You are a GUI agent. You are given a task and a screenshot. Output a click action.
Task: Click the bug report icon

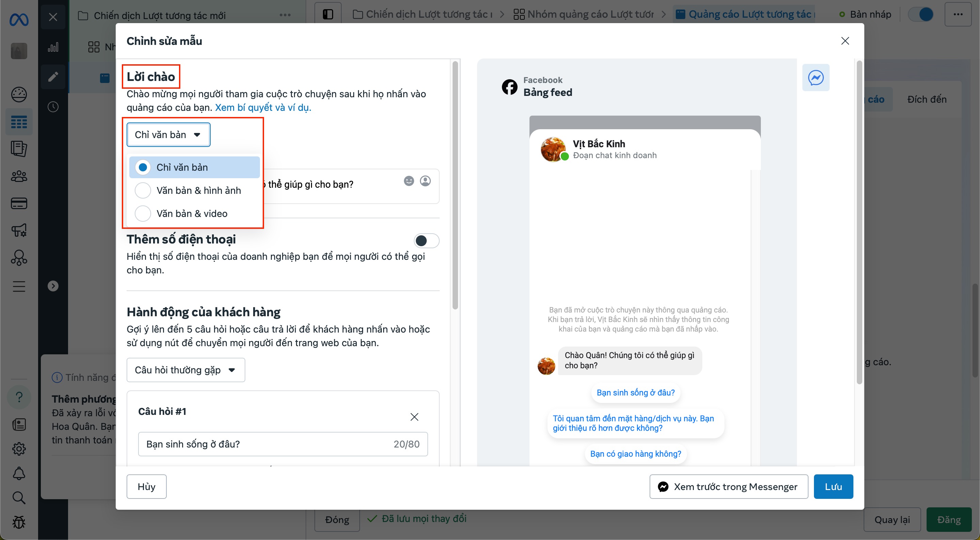pos(19,522)
